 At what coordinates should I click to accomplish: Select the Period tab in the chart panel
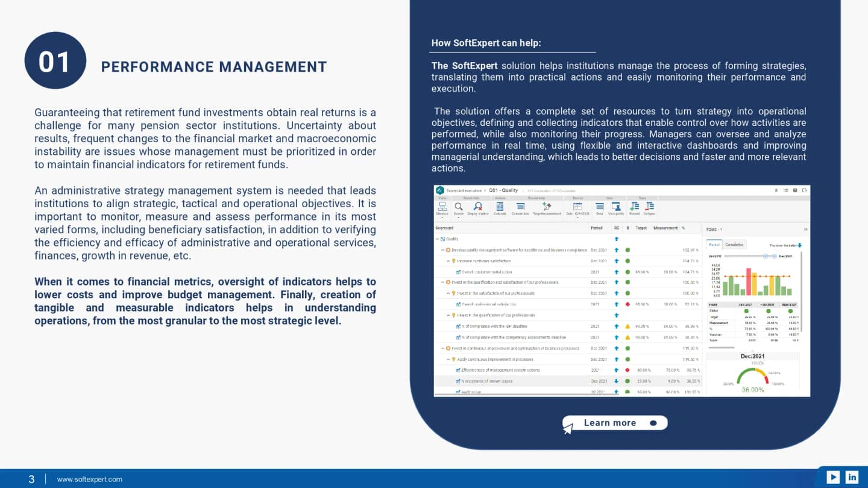click(714, 245)
